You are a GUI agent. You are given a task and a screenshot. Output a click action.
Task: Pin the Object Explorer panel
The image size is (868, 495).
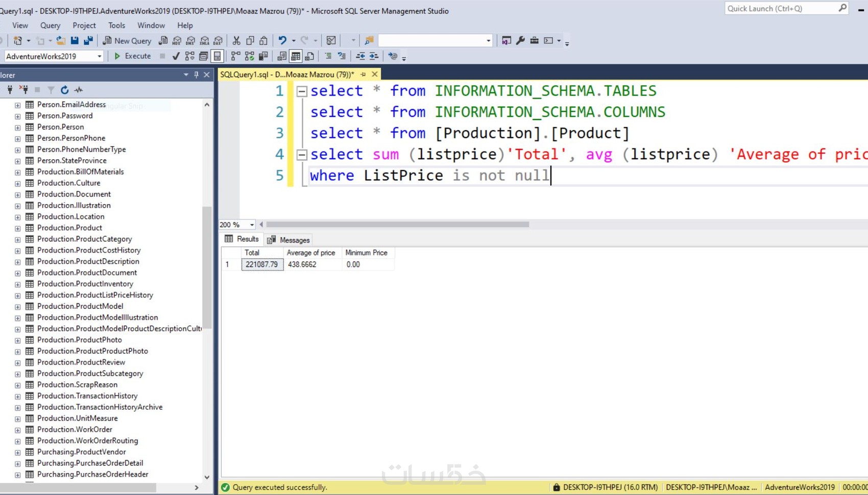click(x=196, y=75)
